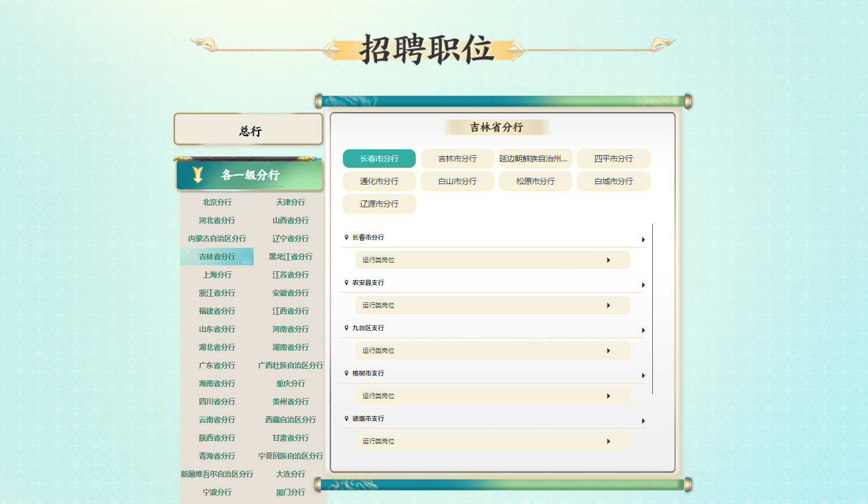The height and width of the screenshot is (504, 868).
Task: Choose the 松原市分行 tab
Action: pos(536,181)
